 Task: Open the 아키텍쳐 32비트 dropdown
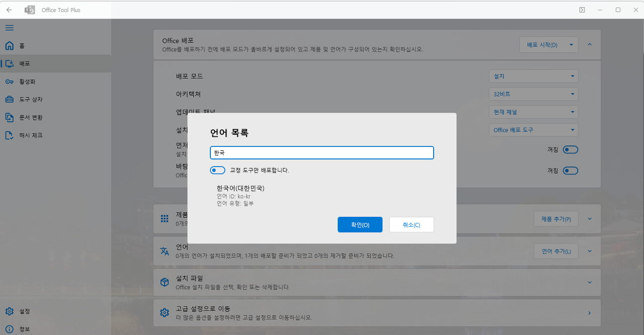tap(533, 94)
